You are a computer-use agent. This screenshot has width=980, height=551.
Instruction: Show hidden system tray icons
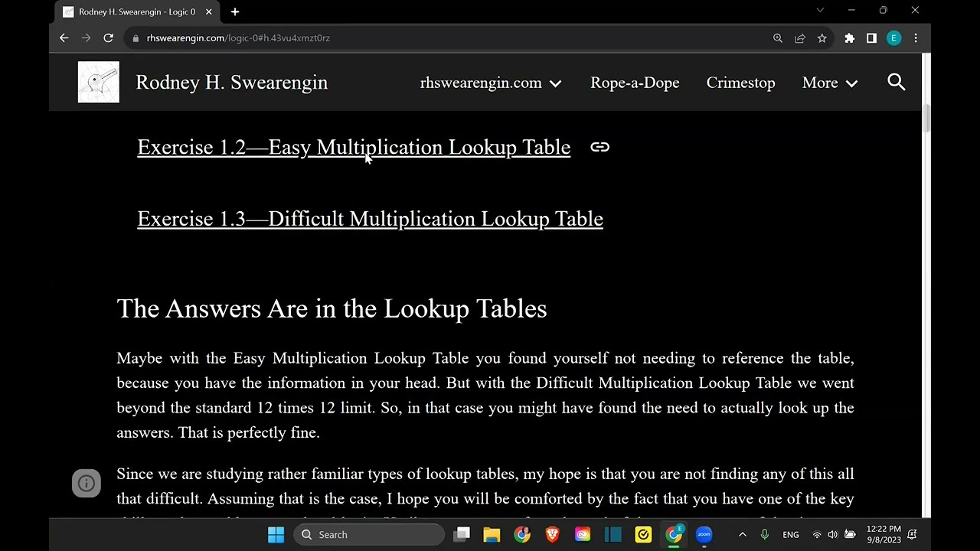point(742,534)
